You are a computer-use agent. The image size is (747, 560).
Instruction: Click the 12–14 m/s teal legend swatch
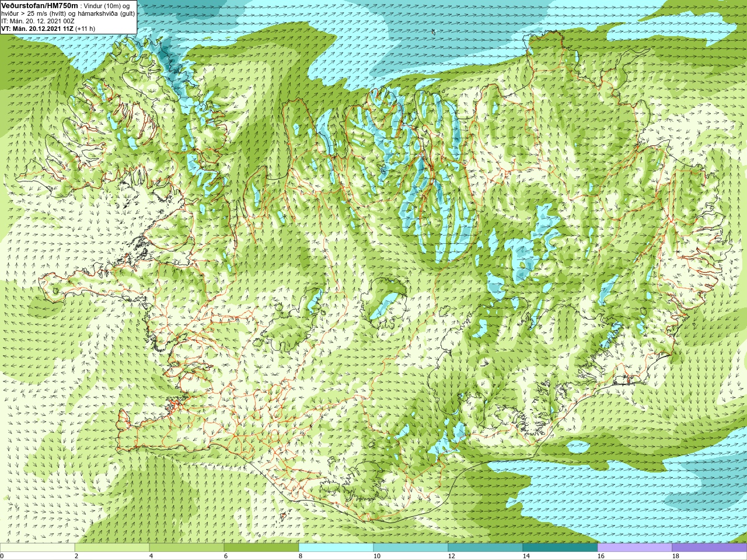click(x=486, y=548)
